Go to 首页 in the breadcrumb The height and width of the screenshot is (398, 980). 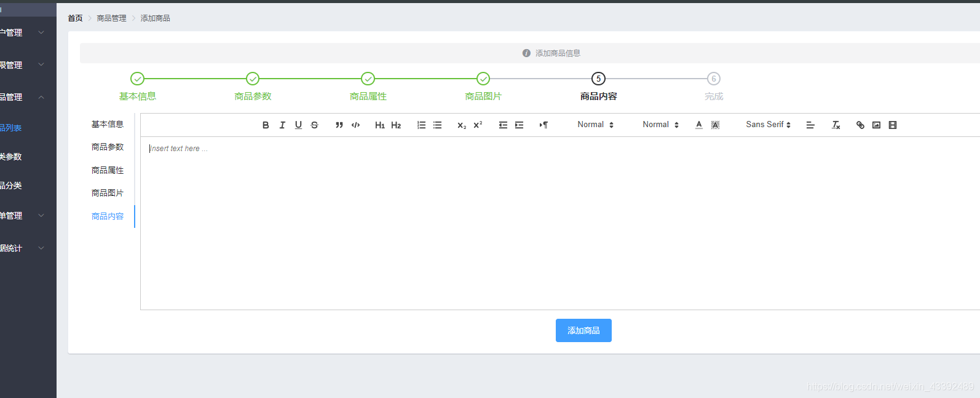[x=75, y=18]
